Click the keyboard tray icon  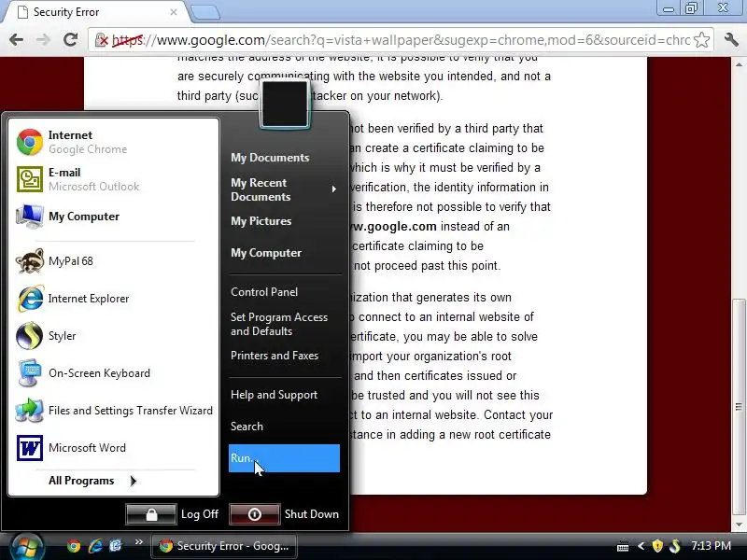click(x=623, y=546)
